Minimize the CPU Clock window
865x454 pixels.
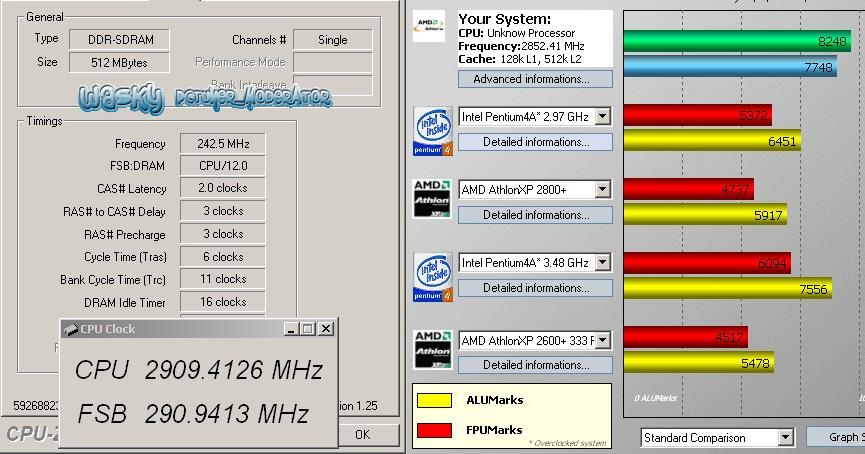click(x=291, y=329)
